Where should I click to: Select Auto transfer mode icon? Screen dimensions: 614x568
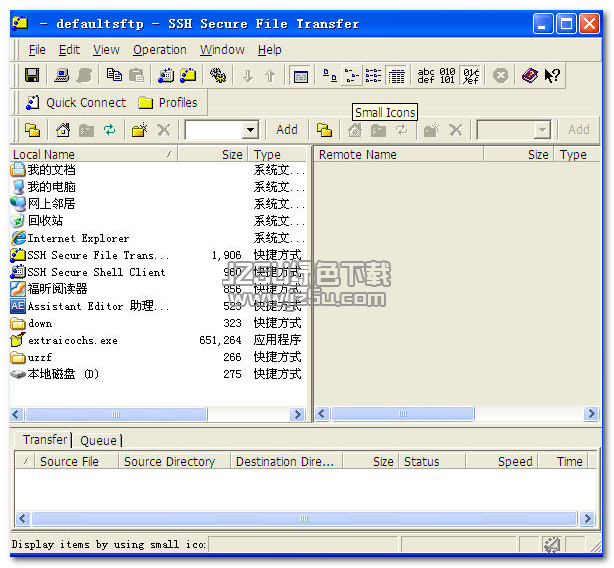(471, 76)
